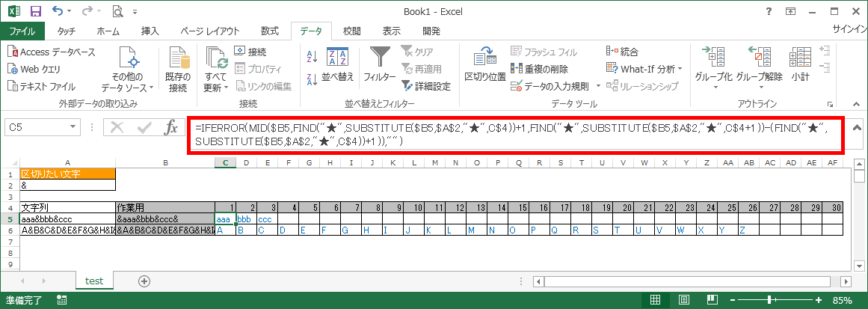Viewport: 868px width, 309px height.
Task: Add a new sheet with plus icon
Action: (x=144, y=281)
